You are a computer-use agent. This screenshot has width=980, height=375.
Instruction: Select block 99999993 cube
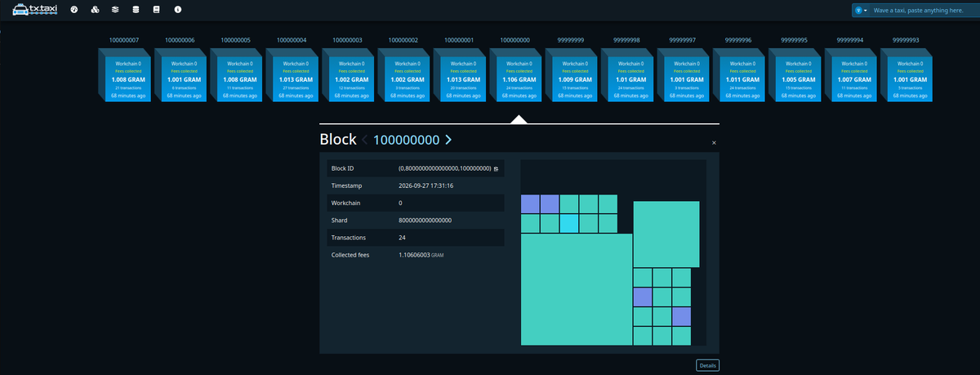click(908, 75)
